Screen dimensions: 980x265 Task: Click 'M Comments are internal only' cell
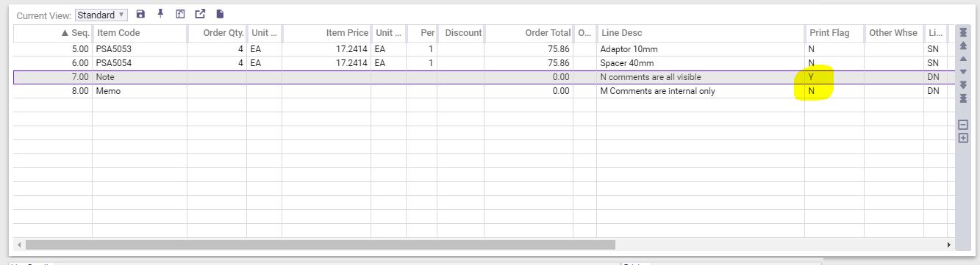(x=701, y=91)
